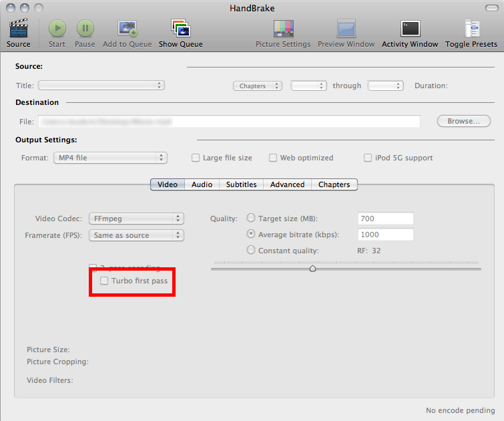Open the Source clapperboard icon
Viewport: 504px width, 421px height.
[x=19, y=28]
